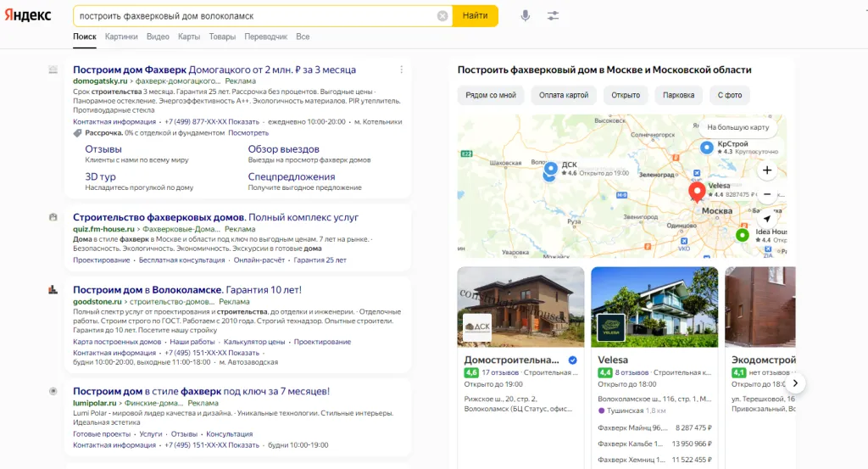The width and height of the screenshot is (868, 469).
Task: Open the Отзывы sitelink
Action: tap(103, 149)
